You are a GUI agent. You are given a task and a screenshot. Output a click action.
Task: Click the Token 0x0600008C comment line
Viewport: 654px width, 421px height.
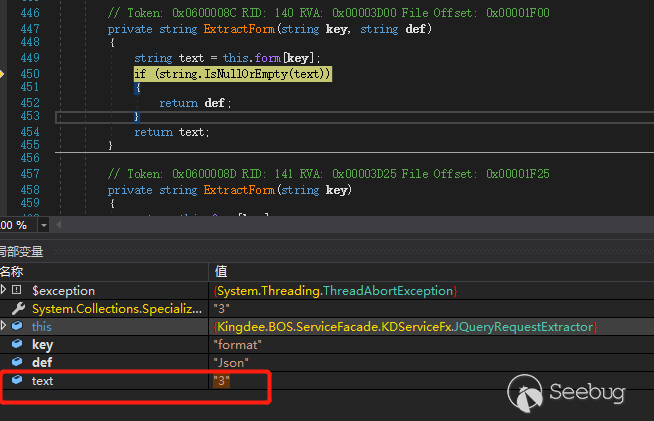pos(328,13)
